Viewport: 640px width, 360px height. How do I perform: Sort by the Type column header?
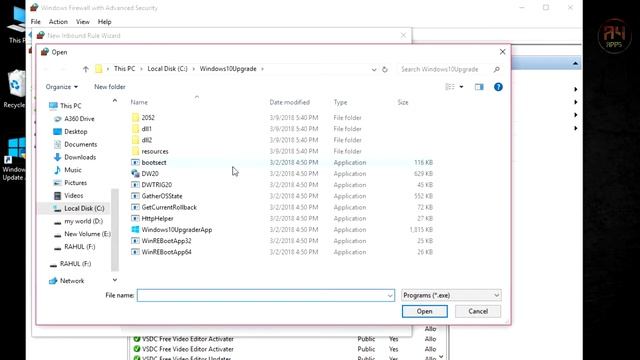click(x=340, y=102)
